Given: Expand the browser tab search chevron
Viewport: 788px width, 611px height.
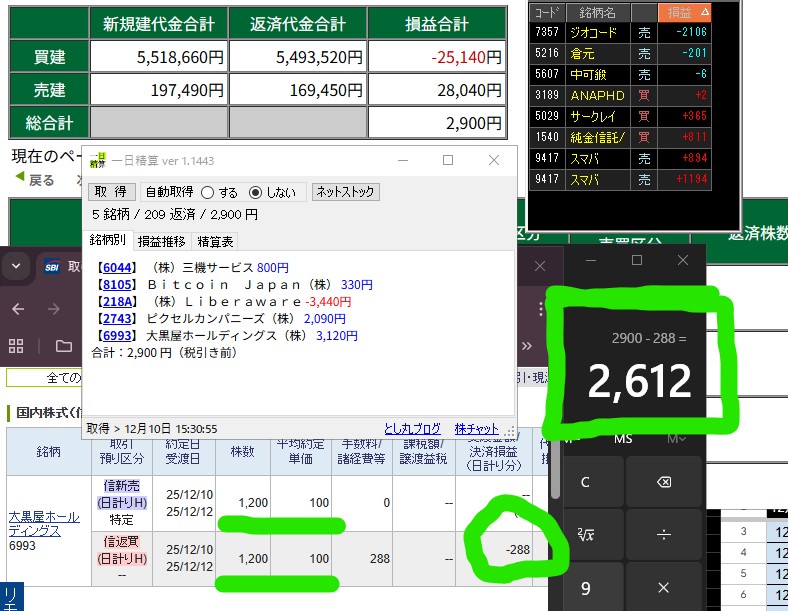Looking at the screenshot, I should pos(16,267).
